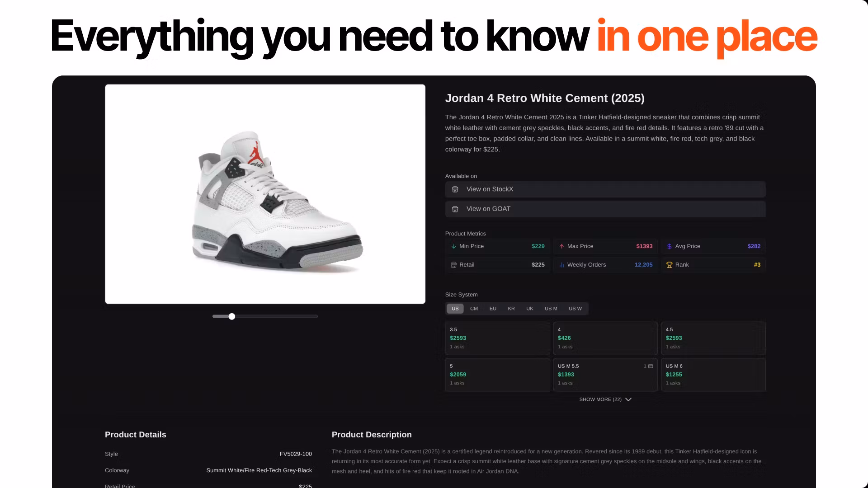Click the dollar icon next to Avg Price
The width and height of the screenshot is (868, 488).
(670, 246)
